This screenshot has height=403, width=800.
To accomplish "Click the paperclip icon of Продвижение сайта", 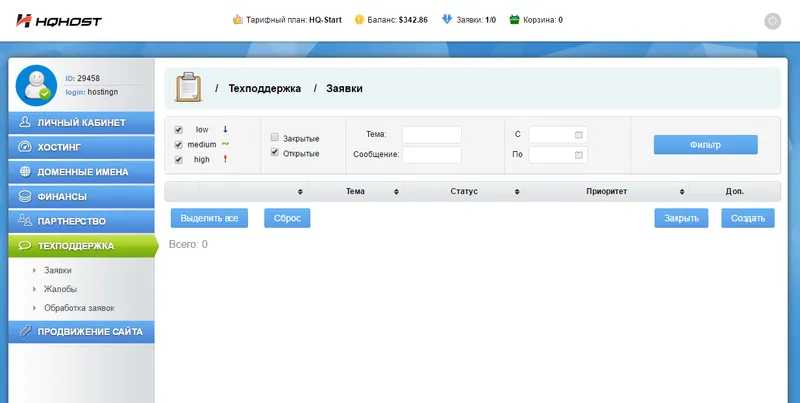I will [25, 331].
